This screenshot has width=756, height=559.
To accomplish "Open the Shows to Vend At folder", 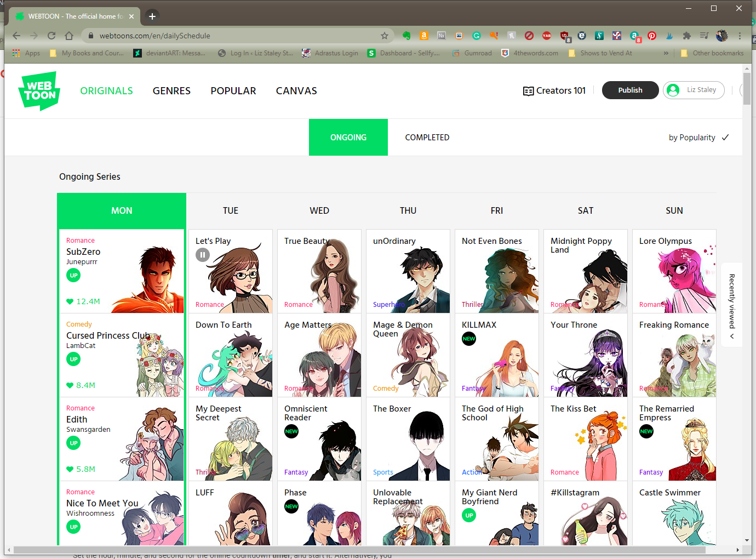I will 600,53.
